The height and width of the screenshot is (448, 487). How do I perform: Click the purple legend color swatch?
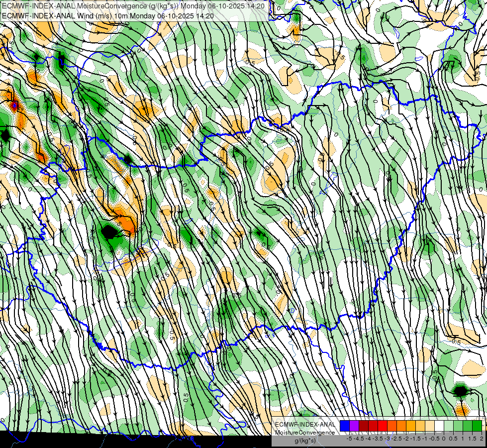click(x=354, y=426)
